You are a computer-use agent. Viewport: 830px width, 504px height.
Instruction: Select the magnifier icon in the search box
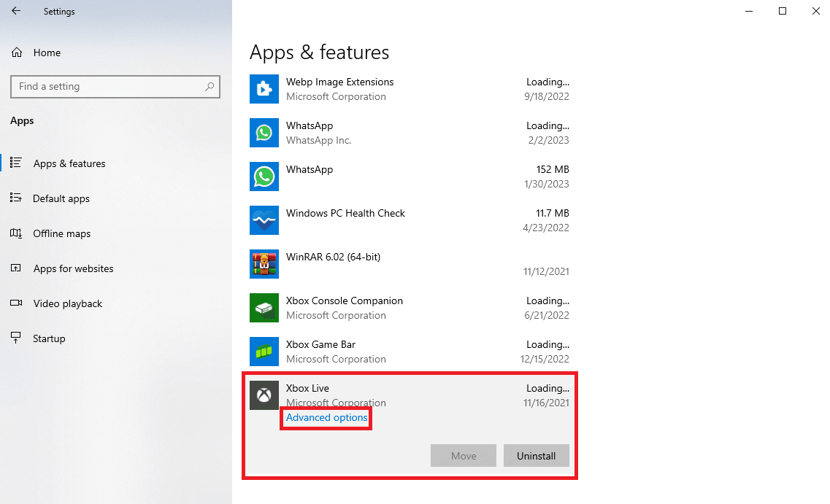coord(210,86)
